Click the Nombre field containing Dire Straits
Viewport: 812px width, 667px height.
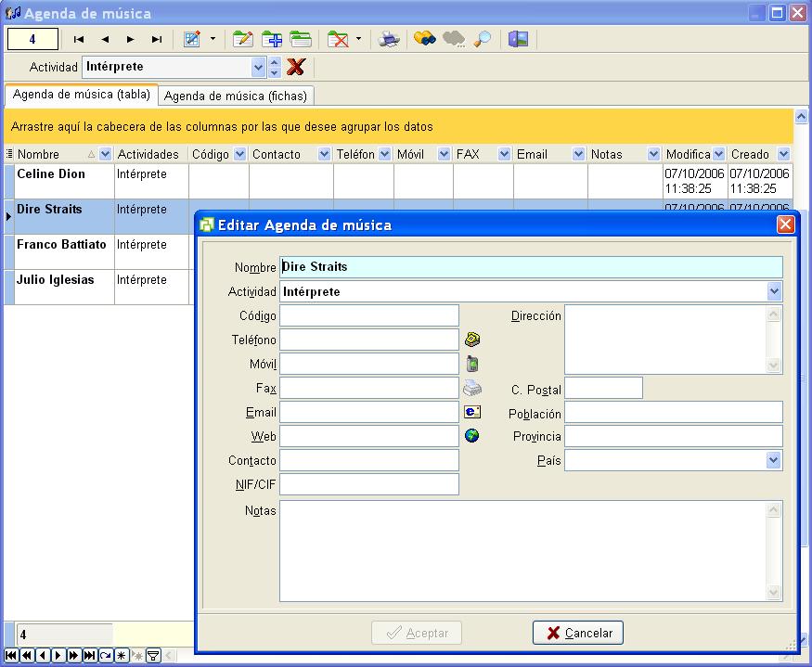(x=531, y=267)
